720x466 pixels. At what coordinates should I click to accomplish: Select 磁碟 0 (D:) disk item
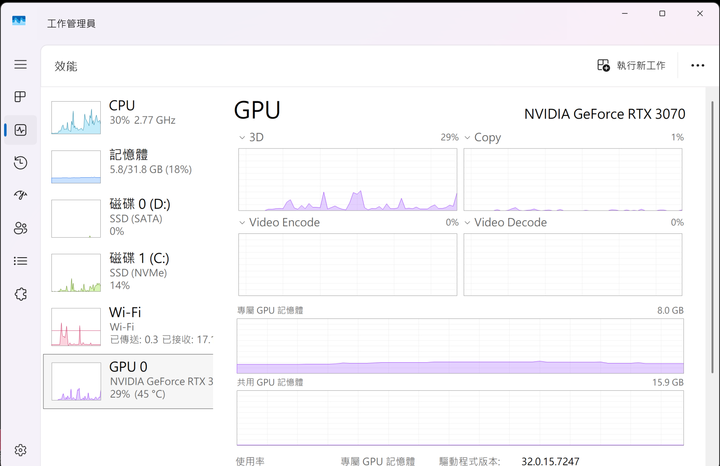pos(128,218)
